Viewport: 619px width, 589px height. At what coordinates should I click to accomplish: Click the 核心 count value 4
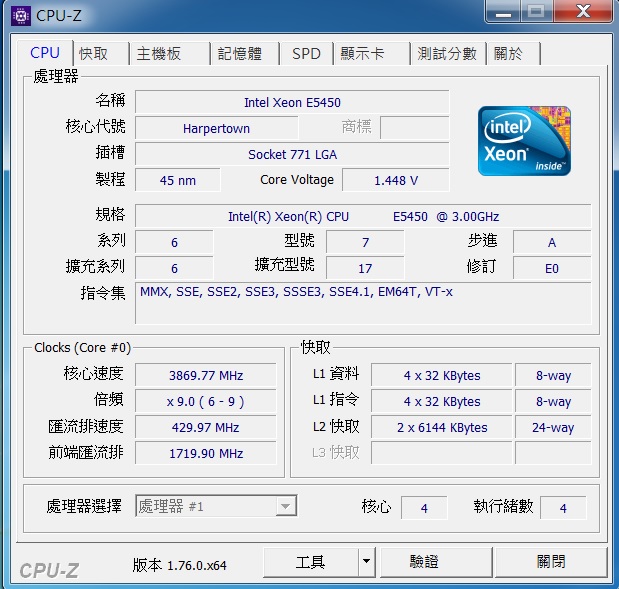click(x=424, y=508)
